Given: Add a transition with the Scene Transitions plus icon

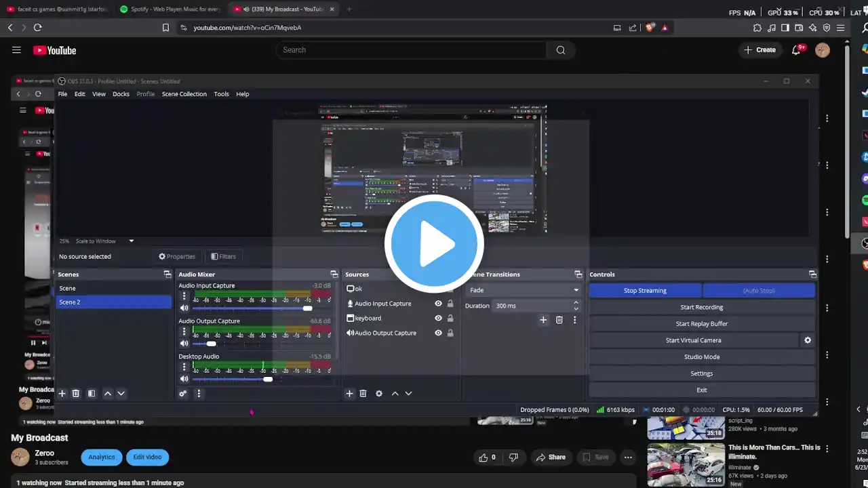Looking at the screenshot, I should point(543,320).
